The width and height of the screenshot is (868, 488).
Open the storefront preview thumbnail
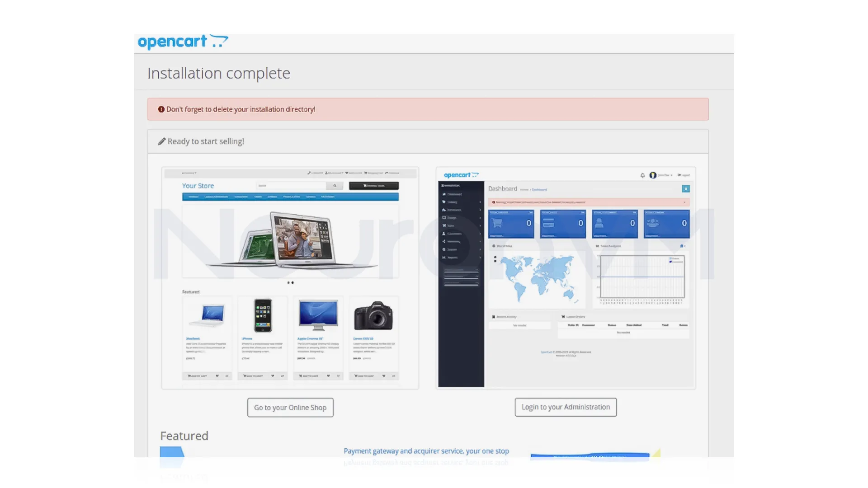pyautogui.click(x=290, y=278)
